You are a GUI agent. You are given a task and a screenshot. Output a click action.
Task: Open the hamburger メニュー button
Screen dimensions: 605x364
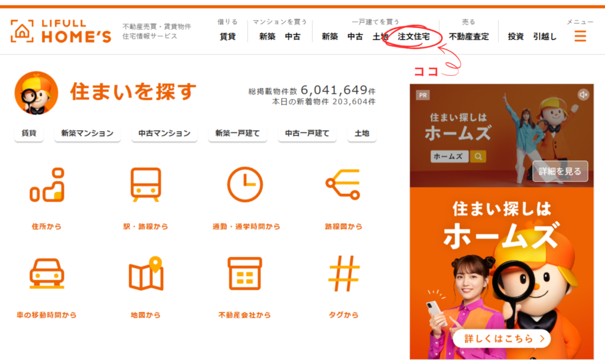tap(580, 36)
